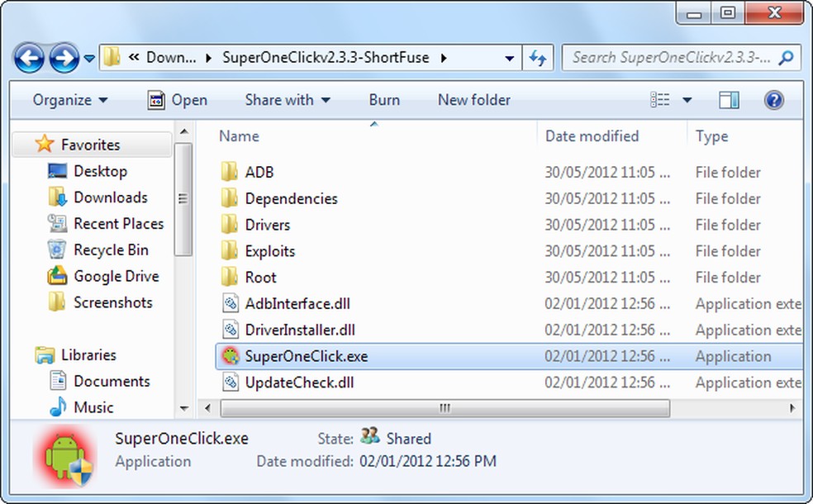
Task: Click Date modified value in details pane
Action: point(428,461)
